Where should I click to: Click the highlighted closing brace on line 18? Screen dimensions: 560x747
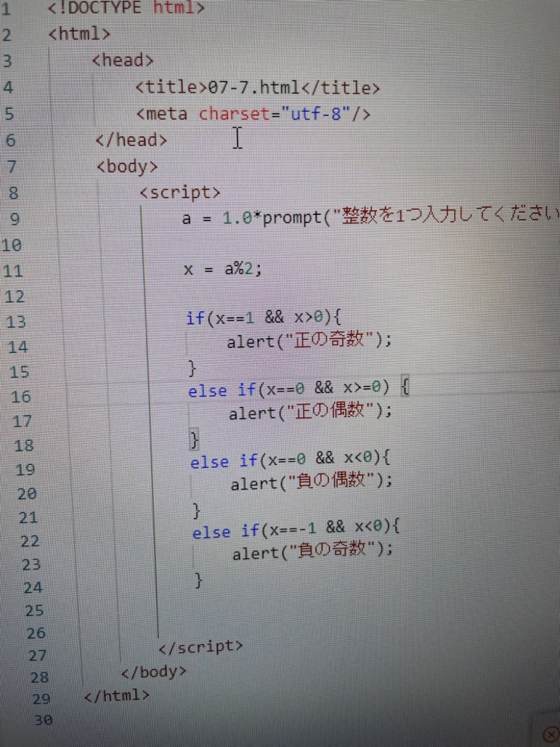pyautogui.click(x=194, y=439)
